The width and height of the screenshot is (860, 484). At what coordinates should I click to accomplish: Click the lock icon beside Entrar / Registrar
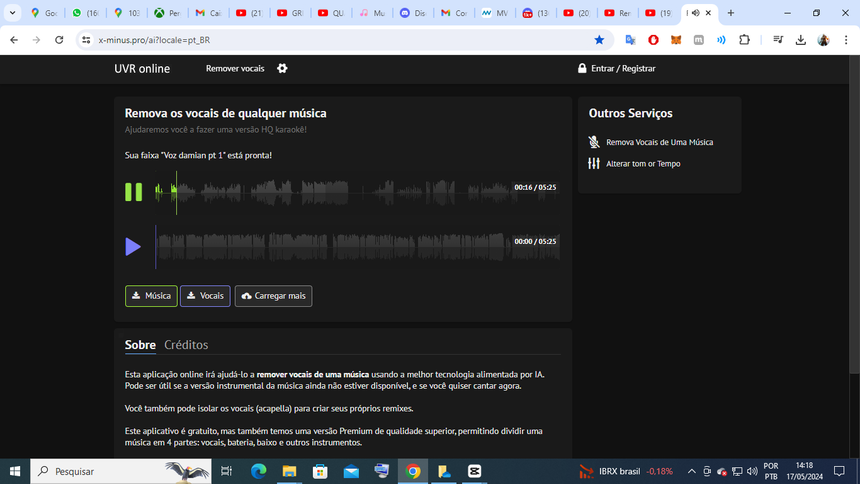[582, 69]
